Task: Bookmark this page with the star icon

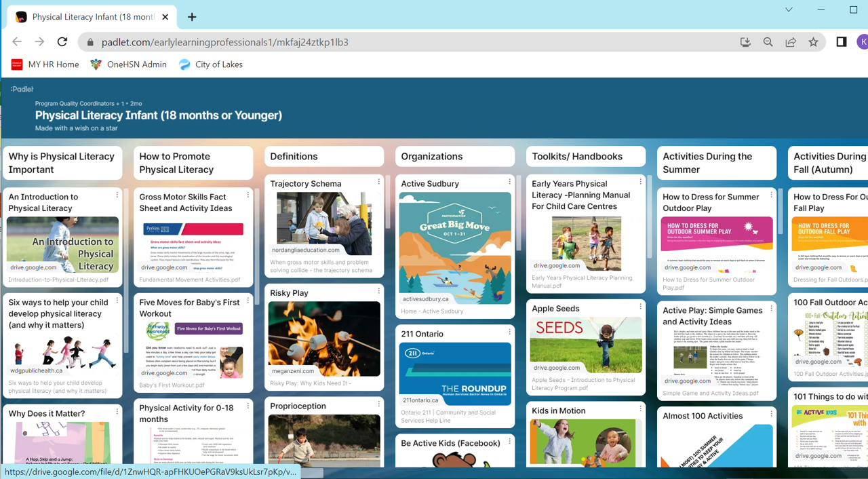Action: [813, 42]
